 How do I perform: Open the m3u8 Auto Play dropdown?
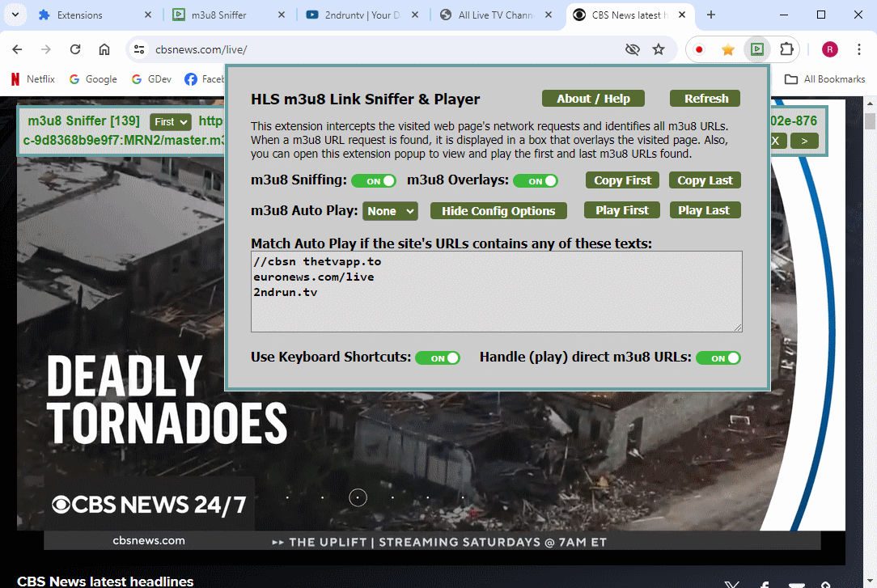(391, 211)
